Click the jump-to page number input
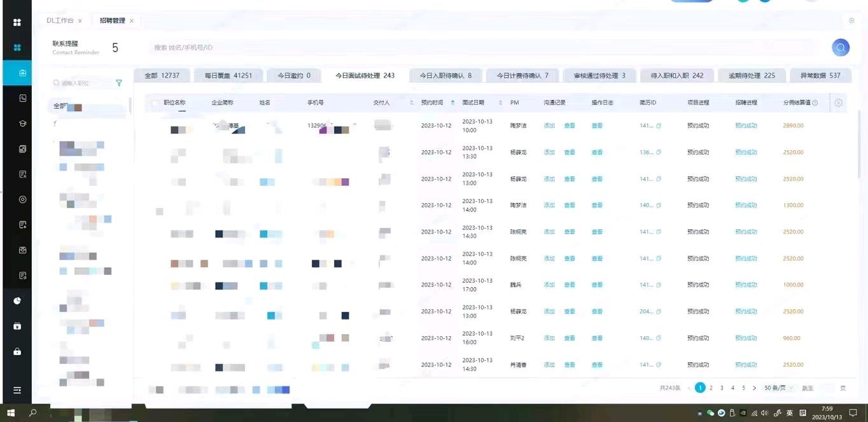This screenshot has width=868, height=422. pos(826,388)
